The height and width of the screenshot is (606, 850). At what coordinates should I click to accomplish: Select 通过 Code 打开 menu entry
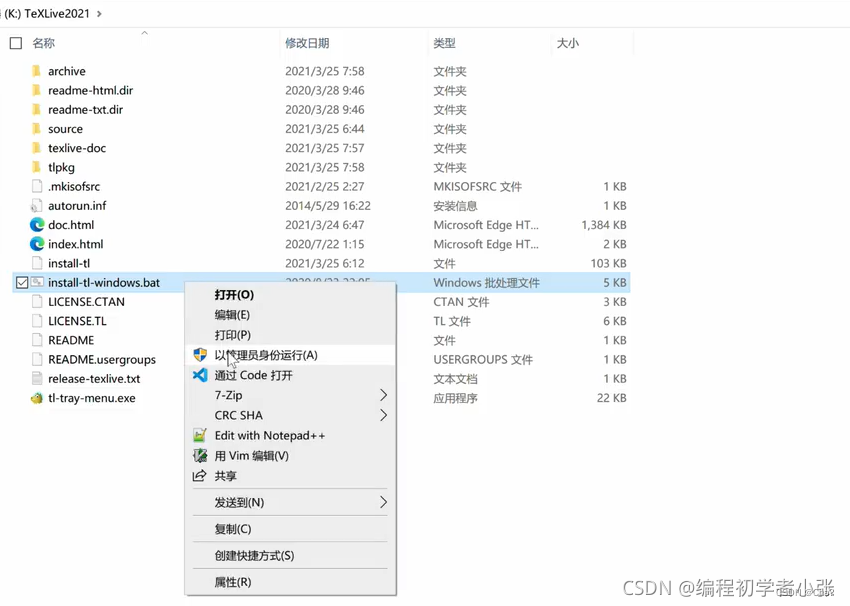click(290, 375)
